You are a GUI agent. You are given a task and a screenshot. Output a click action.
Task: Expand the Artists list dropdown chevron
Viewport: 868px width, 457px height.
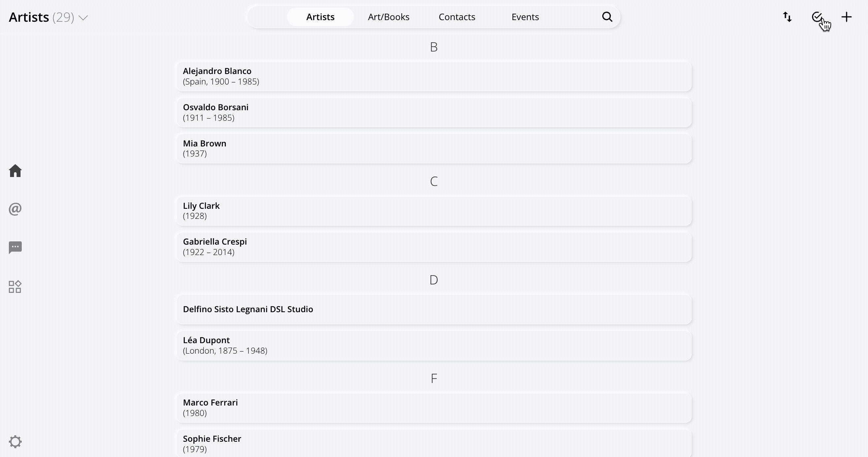click(83, 18)
